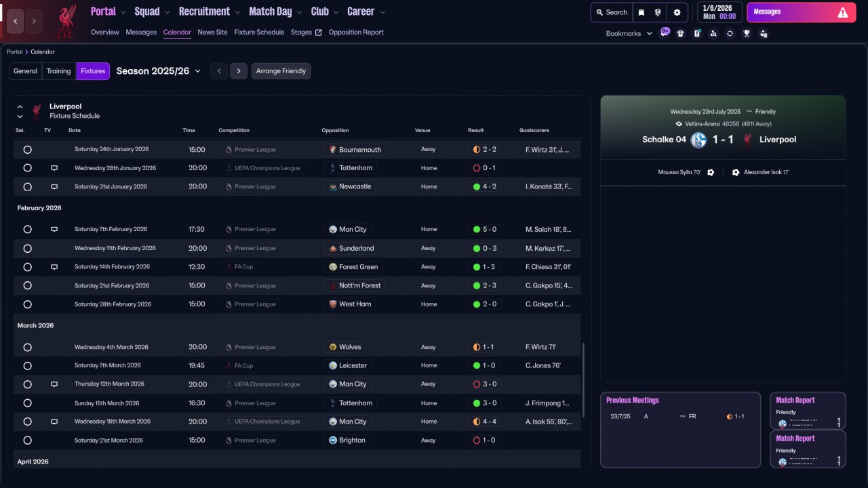Expand the Bookmarks dropdown
868x488 pixels.
[629, 33]
